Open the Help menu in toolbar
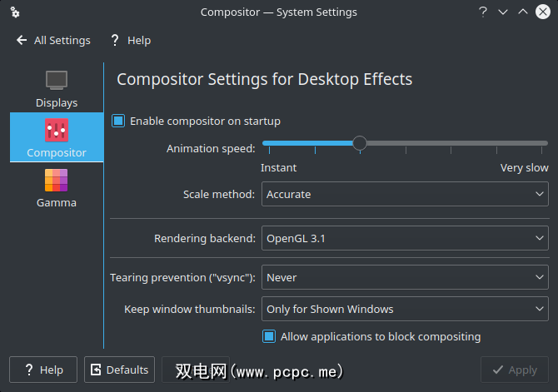Viewport: 558px width, 392px height. click(138, 40)
